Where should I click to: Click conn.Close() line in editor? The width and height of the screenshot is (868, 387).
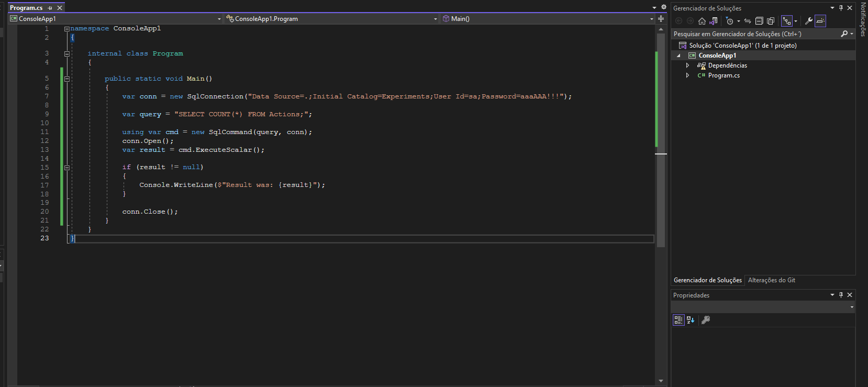(150, 212)
